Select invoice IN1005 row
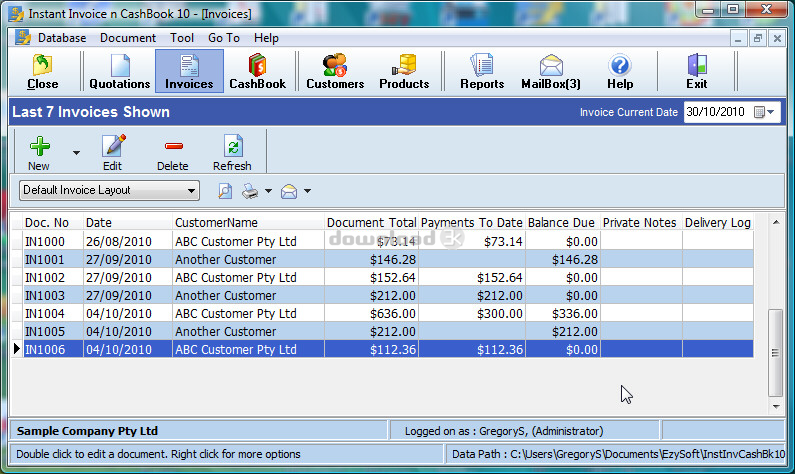Viewport: 795px width, 474px height. pyautogui.click(x=382, y=332)
